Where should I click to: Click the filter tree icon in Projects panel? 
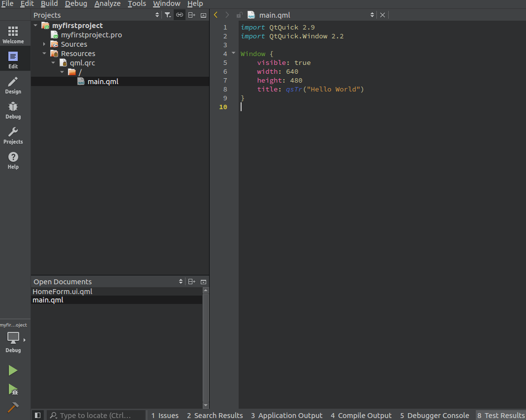(168, 15)
